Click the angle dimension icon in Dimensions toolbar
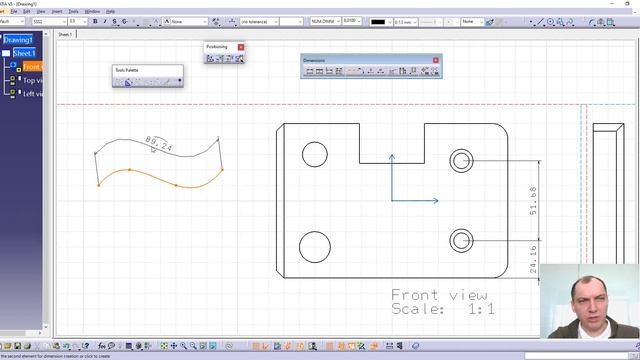Viewport: 640px width, 360px height. pyautogui.click(x=360, y=71)
